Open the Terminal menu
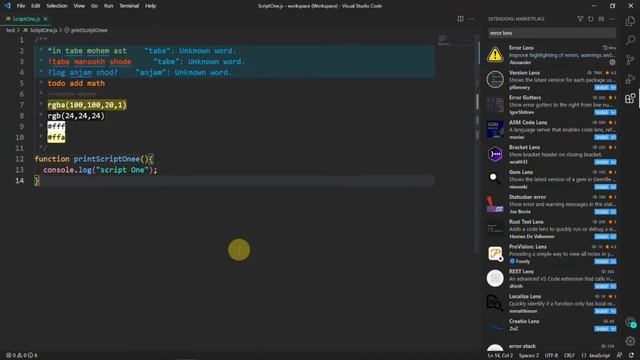Screen dimensions: 640x360 (129, 6)
